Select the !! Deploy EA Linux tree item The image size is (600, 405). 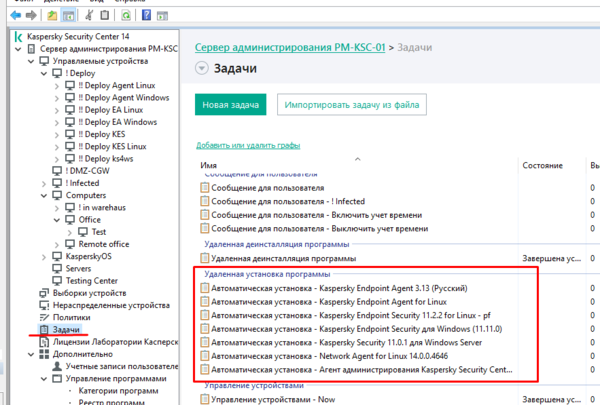point(111,110)
